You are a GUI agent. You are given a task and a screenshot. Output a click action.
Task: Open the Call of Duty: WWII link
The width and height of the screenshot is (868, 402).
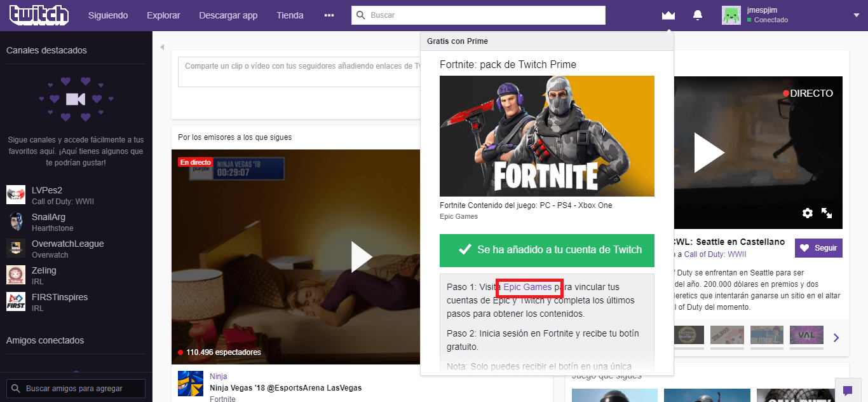(x=715, y=254)
